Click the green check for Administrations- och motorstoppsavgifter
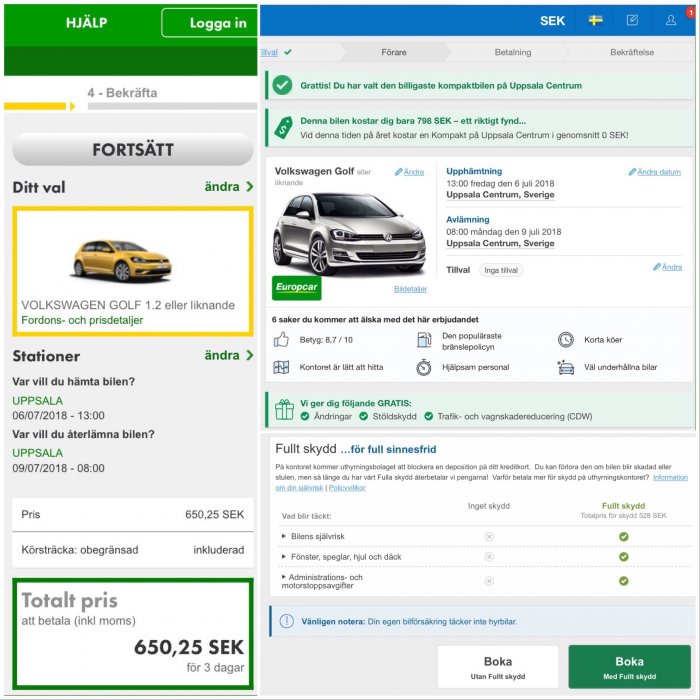Viewport: 700px width, 700px height. click(x=623, y=581)
